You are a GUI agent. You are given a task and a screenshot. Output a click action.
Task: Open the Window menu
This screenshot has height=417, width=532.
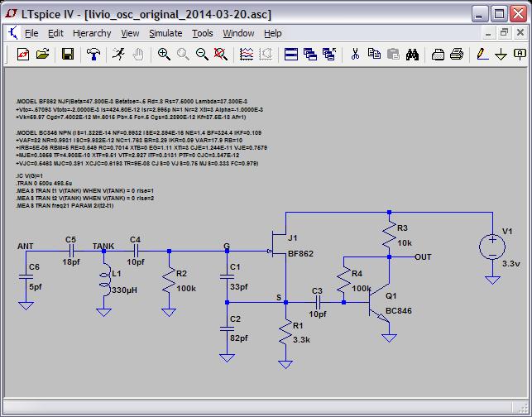(238, 33)
